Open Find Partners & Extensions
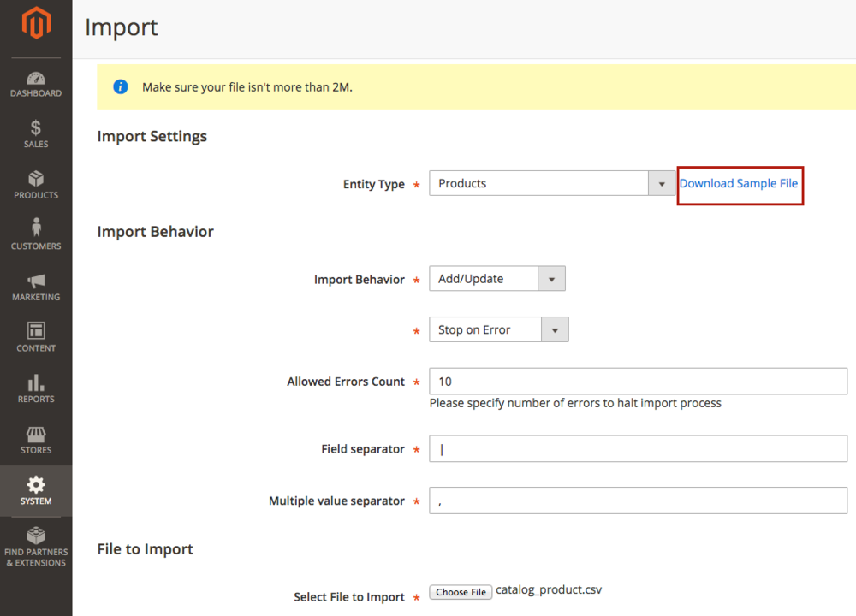 [x=35, y=543]
